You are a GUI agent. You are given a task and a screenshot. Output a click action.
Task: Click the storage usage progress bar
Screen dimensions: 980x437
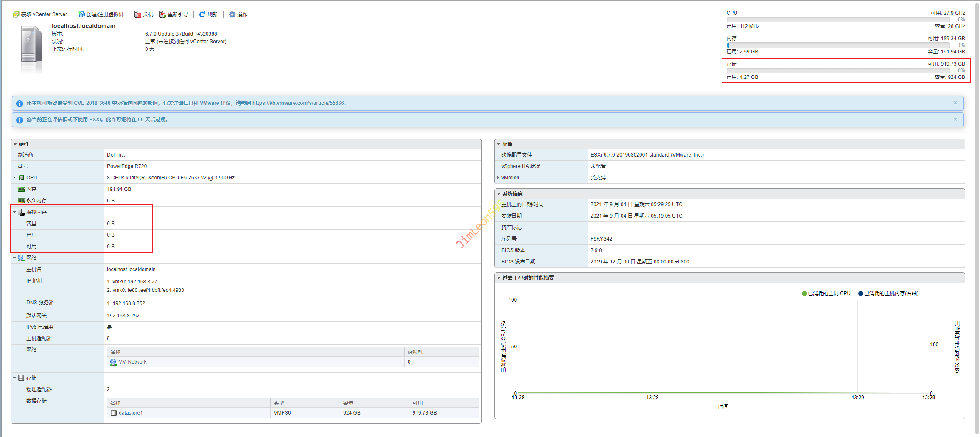[x=838, y=70]
